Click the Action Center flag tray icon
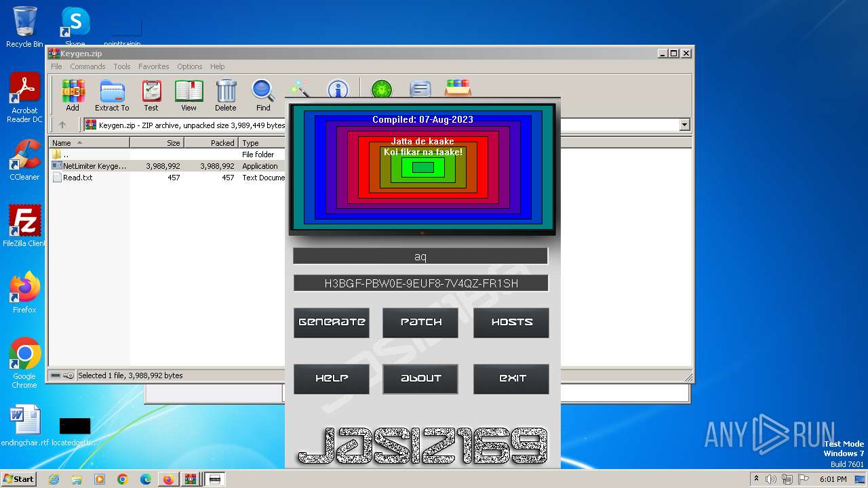The height and width of the screenshot is (488, 868). pos(804,479)
